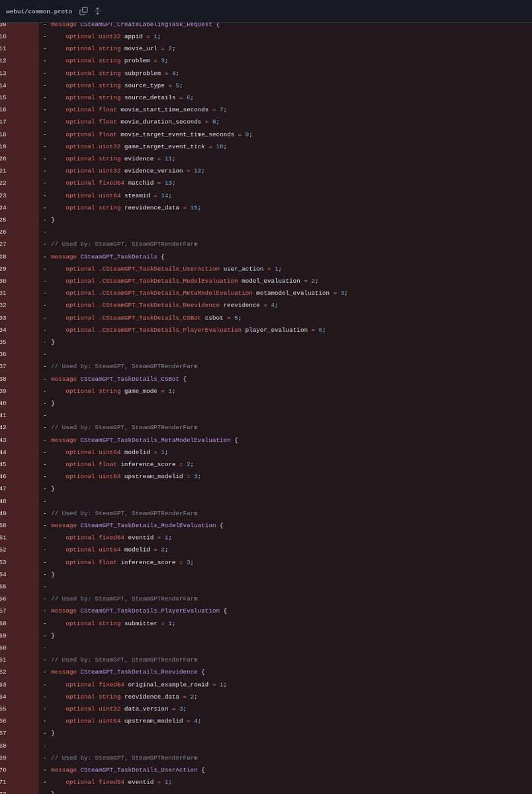Select line 'optional string evidence = 11;'

(120, 159)
